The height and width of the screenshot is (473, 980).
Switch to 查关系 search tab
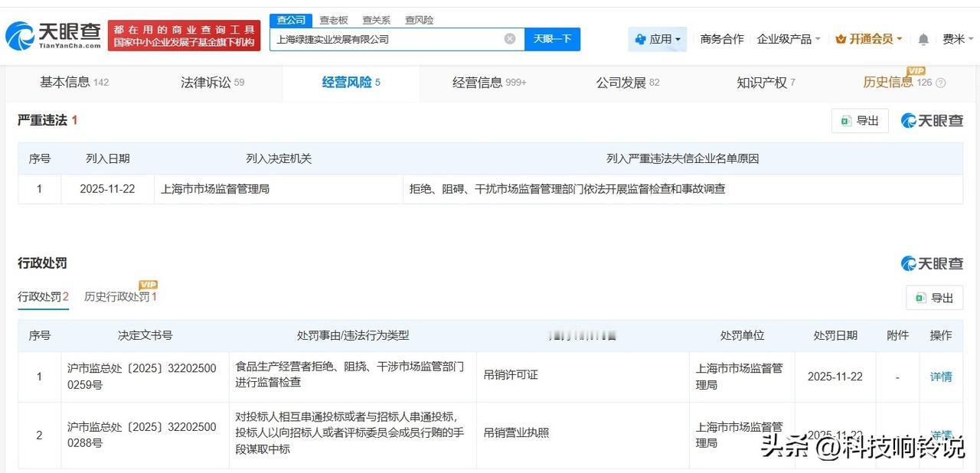(x=376, y=20)
